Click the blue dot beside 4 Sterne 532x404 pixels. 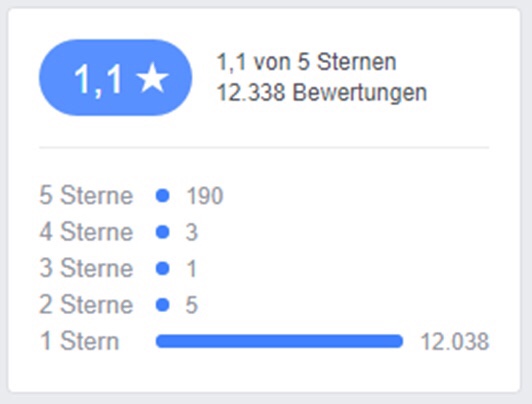click(163, 232)
